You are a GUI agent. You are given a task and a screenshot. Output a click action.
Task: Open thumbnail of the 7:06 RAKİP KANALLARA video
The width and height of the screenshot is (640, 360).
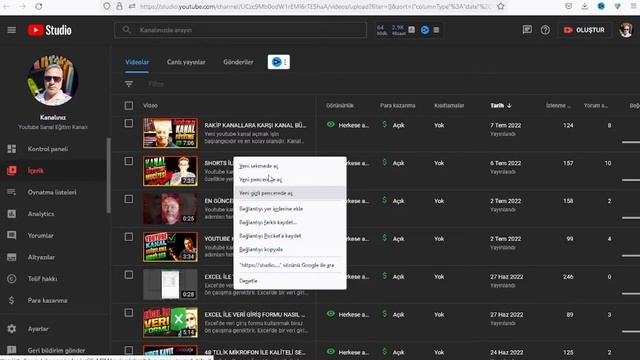(x=171, y=133)
